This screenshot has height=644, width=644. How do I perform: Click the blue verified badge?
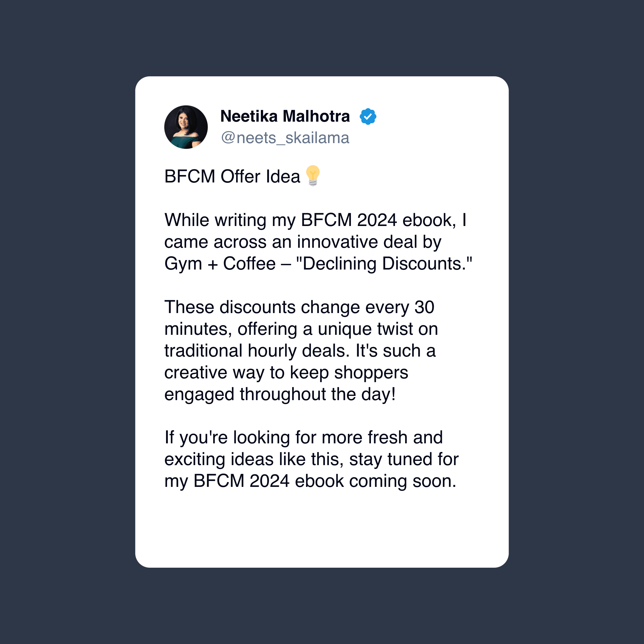click(x=368, y=116)
